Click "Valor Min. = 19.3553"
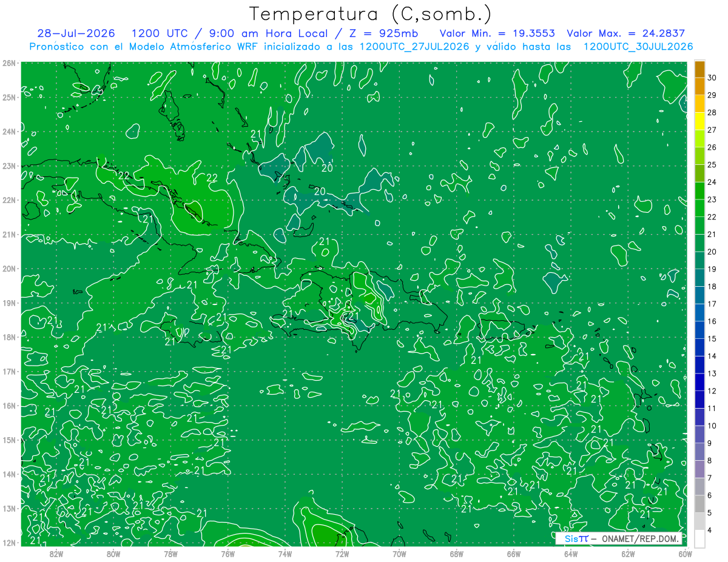The image size is (728, 562). tap(497, 33)
